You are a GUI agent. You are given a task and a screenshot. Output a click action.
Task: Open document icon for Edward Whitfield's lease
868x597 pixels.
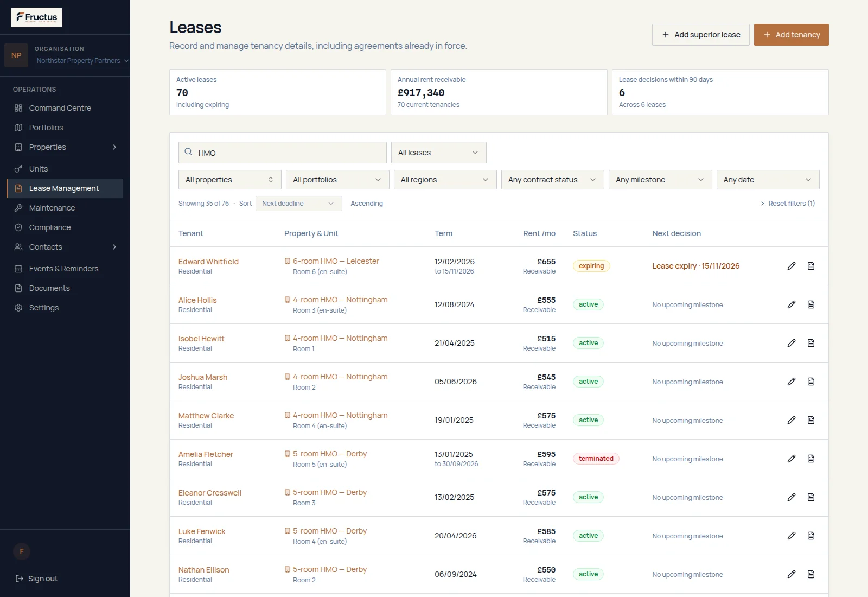coord(811,266)
